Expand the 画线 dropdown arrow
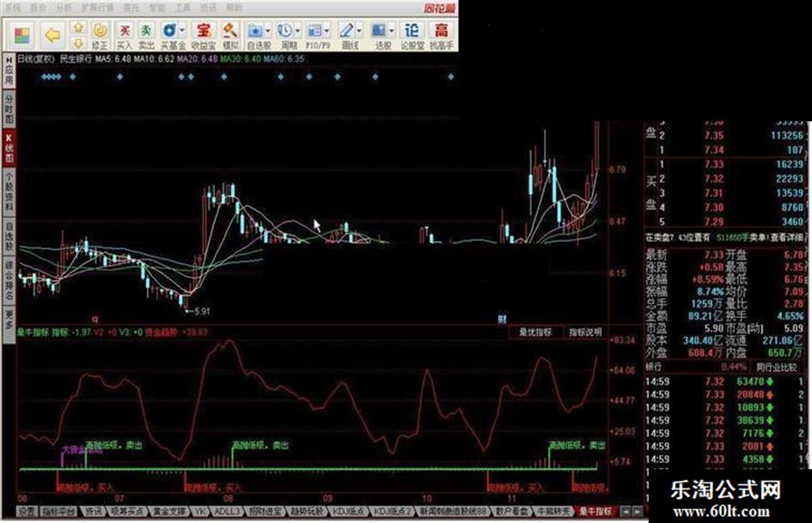Viewport: 812px width, 523px height. coord(359,31)
